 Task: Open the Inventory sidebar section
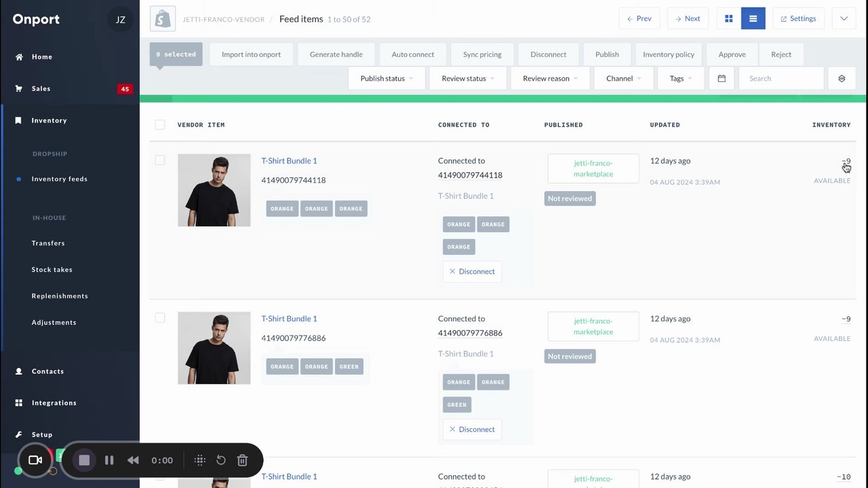pos(49,121)
